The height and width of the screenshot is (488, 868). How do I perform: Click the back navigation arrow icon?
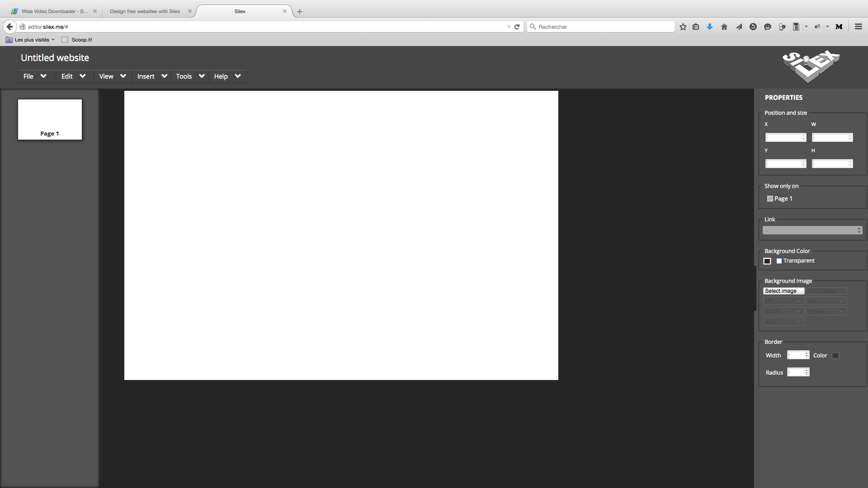click(x=9, y=26)
